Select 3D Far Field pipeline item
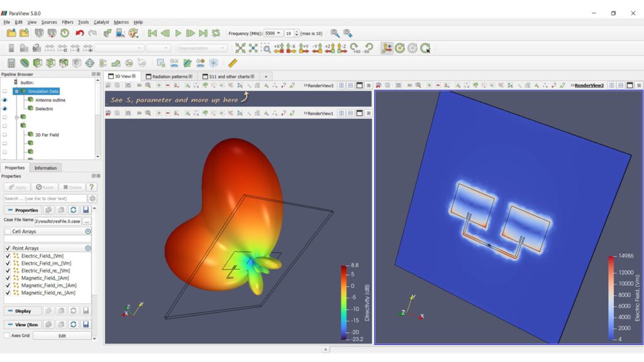This screenshot has width=644, height=362. 47,134
